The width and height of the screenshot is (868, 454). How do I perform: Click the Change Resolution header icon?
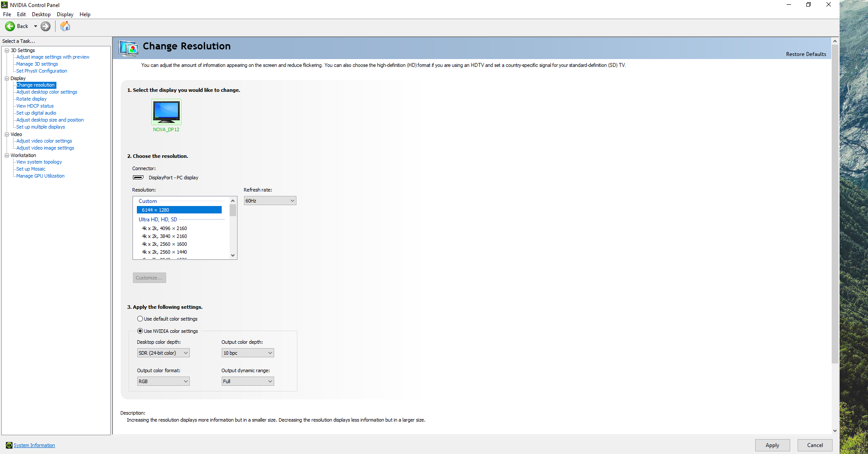point(129,48)
